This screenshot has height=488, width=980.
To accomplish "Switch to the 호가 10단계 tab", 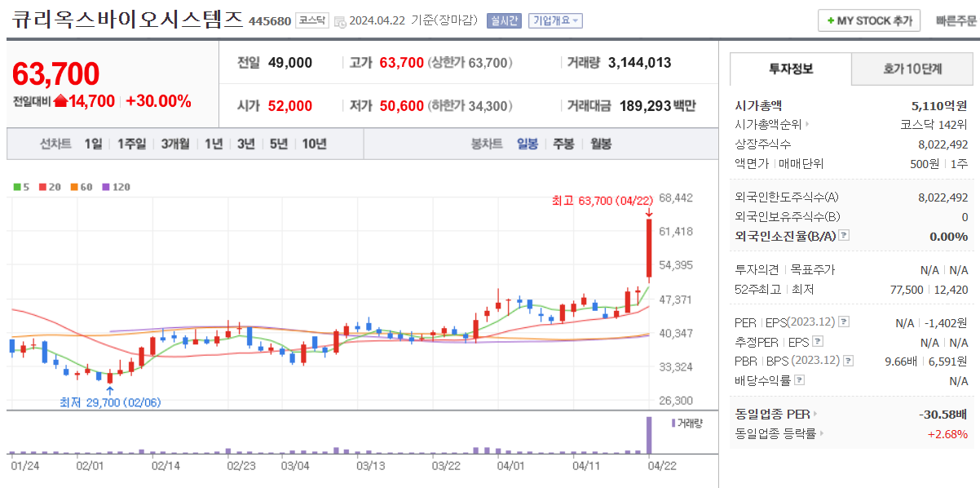I will click(x=912, y=69).
